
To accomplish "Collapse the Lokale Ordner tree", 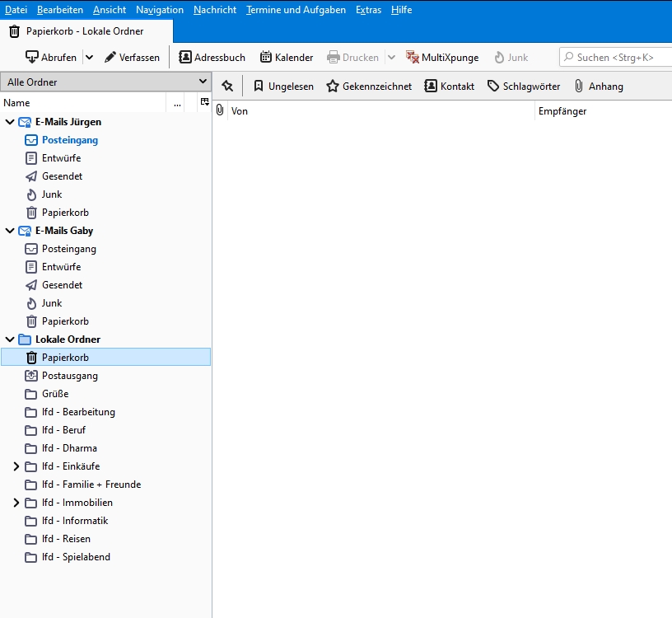I will (9, 339).
